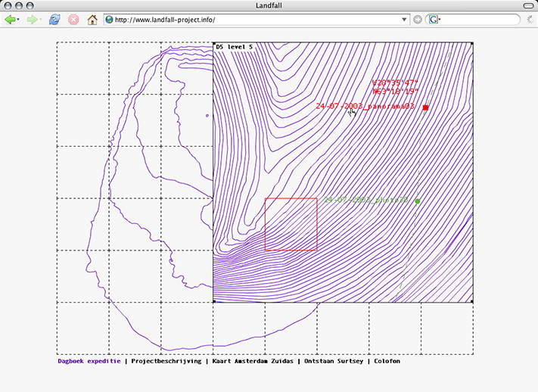The width and height of the screenshot is (538, 392).
Task: Open the address bar history dropdown
Action: (x=405, y=20)
